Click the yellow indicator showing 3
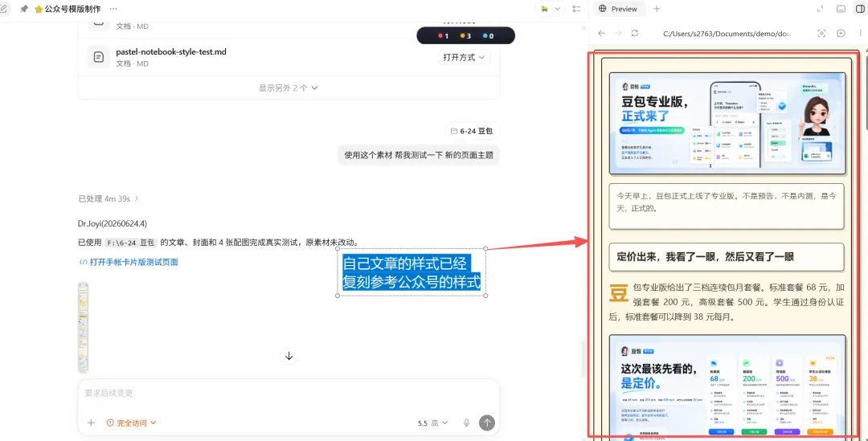 [465, 36]
